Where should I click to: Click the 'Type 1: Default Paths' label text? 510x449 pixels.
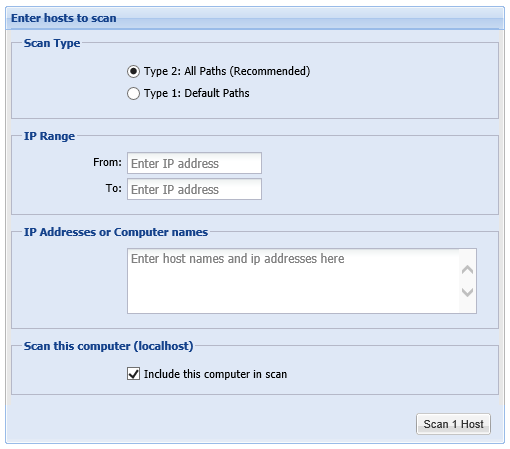click(x=197, y=93)
